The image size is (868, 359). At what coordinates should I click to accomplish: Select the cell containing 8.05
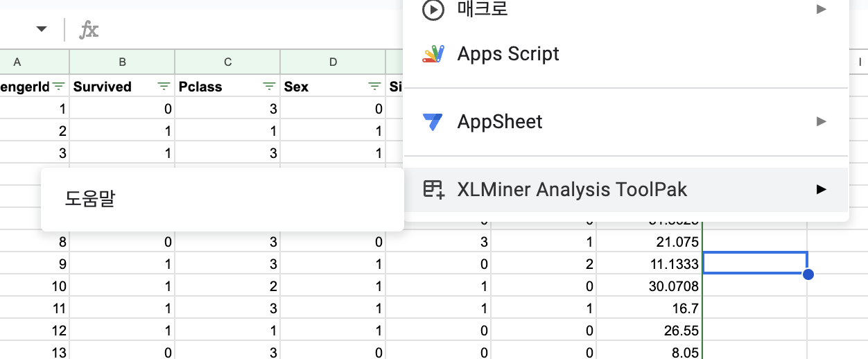tap(649, 351)
